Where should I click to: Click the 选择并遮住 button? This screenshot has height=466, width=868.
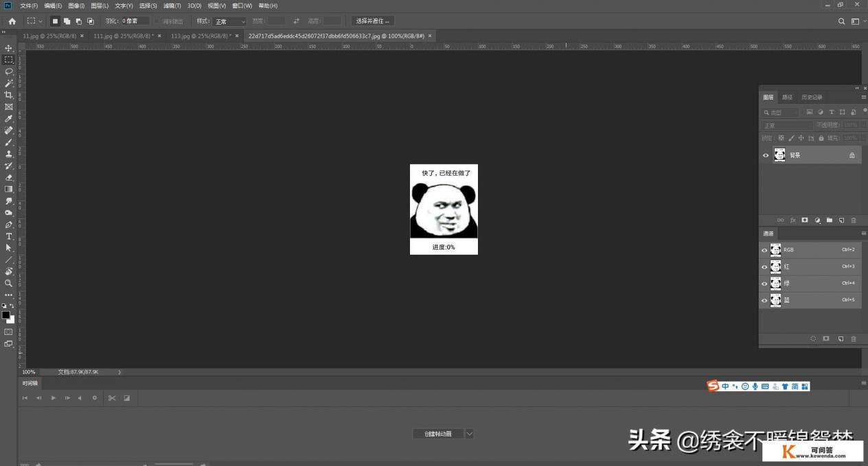pos(372,21)
